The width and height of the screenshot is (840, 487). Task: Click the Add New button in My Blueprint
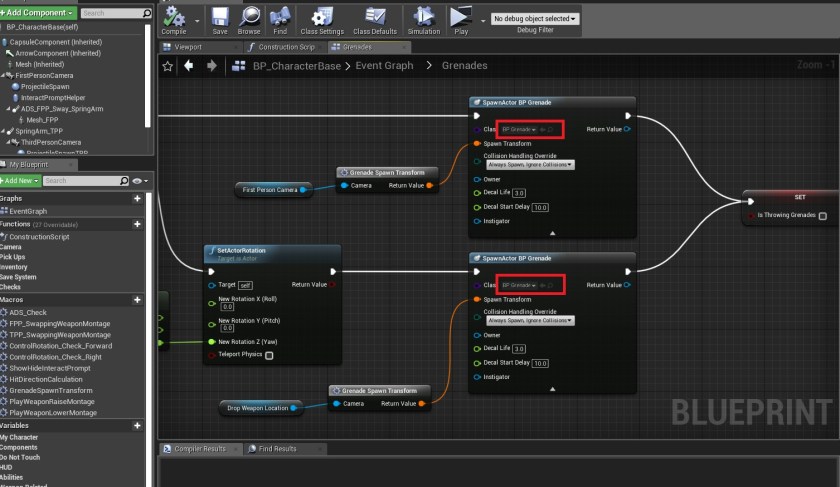(20, 181)
